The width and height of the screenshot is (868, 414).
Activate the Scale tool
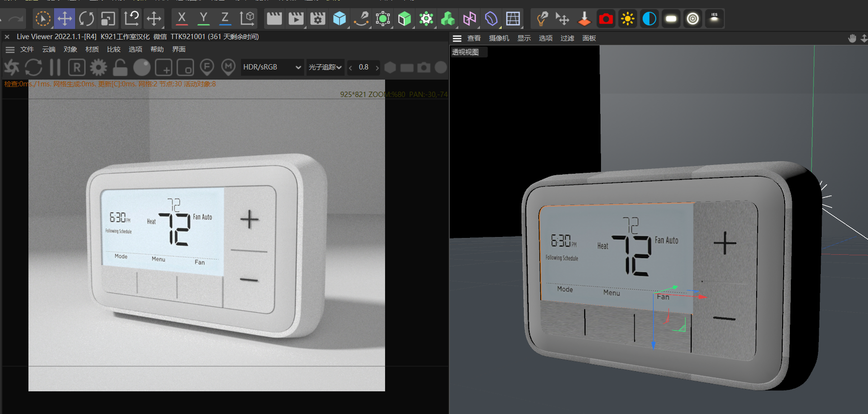pyautogui.click(x=108, y=19)
